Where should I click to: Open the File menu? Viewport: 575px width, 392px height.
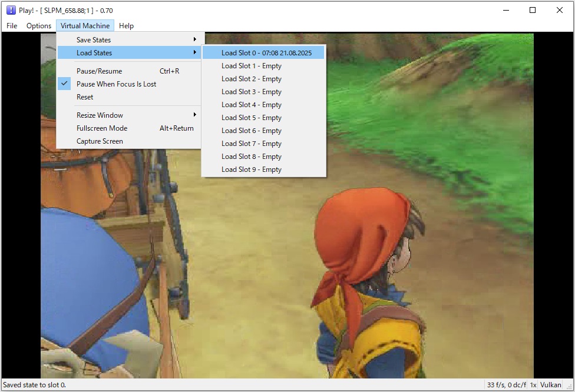[x=12, y=26]
